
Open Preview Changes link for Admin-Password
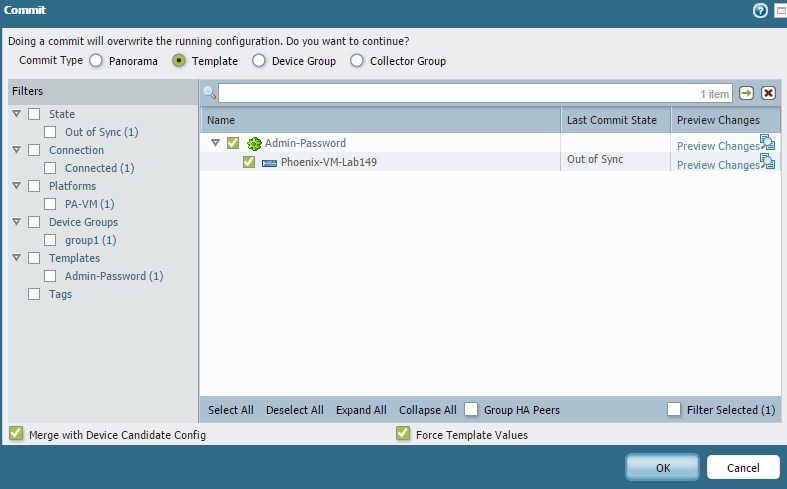coord(718,146)
